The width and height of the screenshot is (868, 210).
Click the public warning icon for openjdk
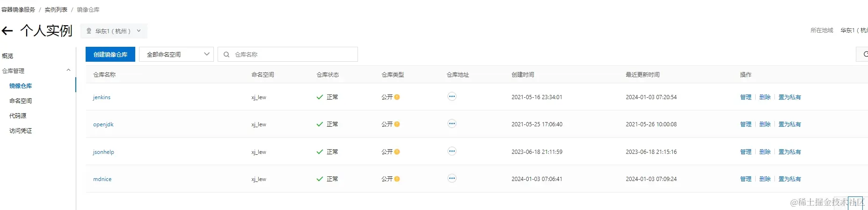pyautogui.click(x=397, y=124)
